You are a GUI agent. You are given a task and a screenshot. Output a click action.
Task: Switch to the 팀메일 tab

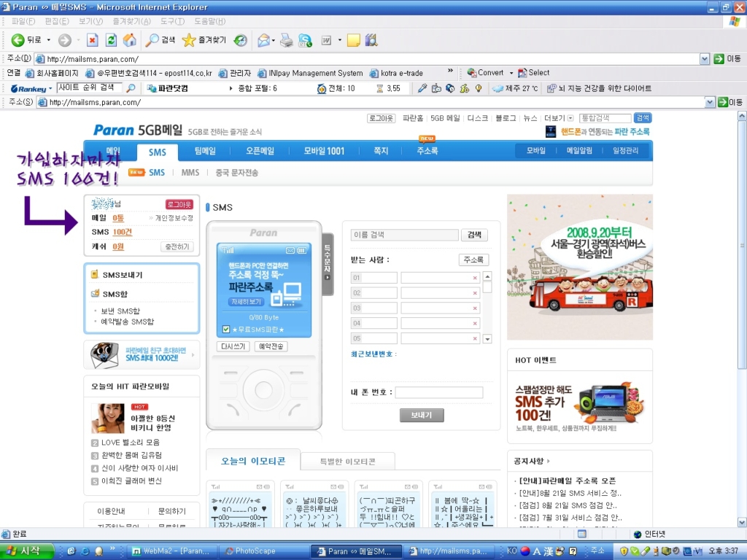[205, 151]
